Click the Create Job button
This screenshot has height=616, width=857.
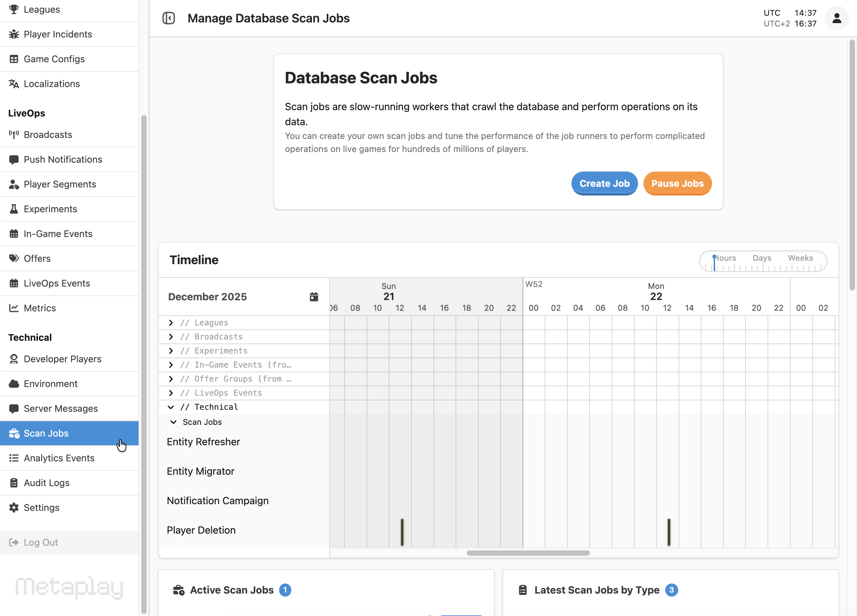[x=604, y=183]
